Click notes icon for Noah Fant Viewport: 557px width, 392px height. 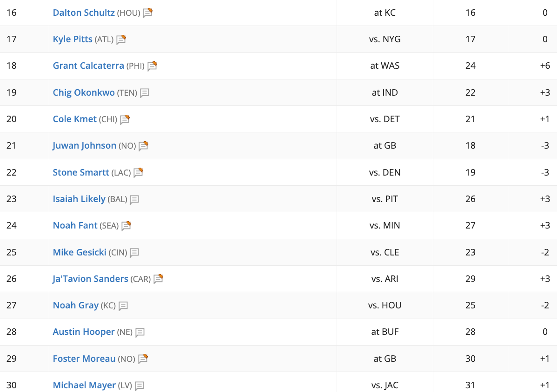click(126, 226)
